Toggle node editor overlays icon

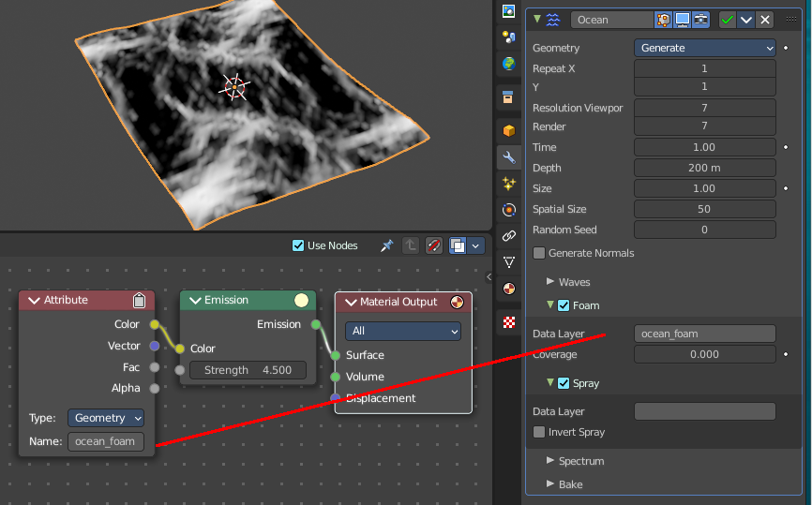point(458,245)
